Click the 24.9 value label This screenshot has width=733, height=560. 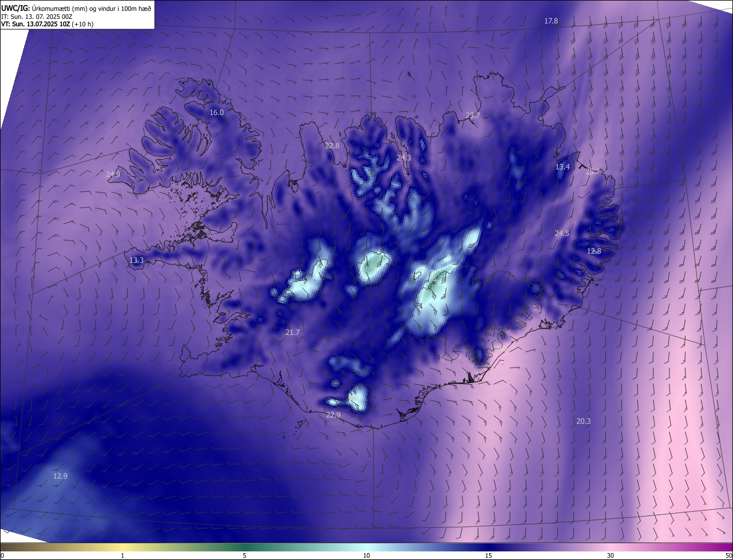pyautogui.click(x=113, y=174)
